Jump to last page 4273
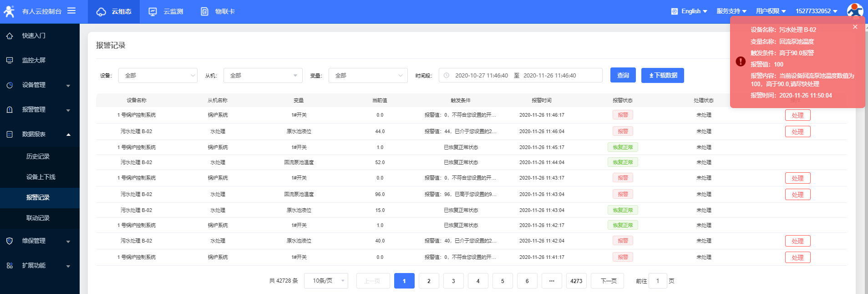This screenshot has height=294, width=868. 576,281
